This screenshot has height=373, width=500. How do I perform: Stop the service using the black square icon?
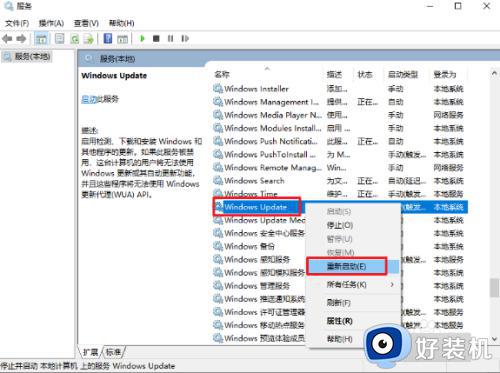tap(156, 39)
